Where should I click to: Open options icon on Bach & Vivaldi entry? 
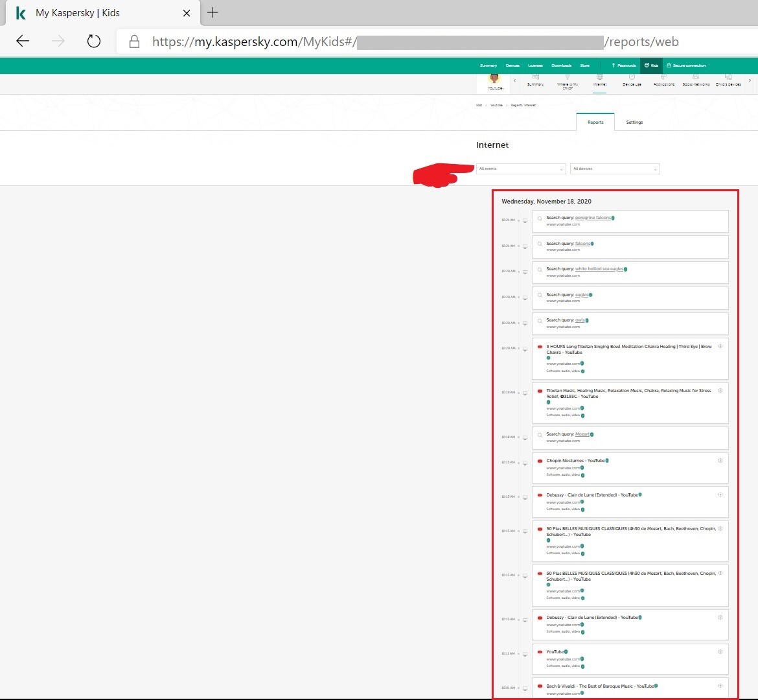(720, 686)
